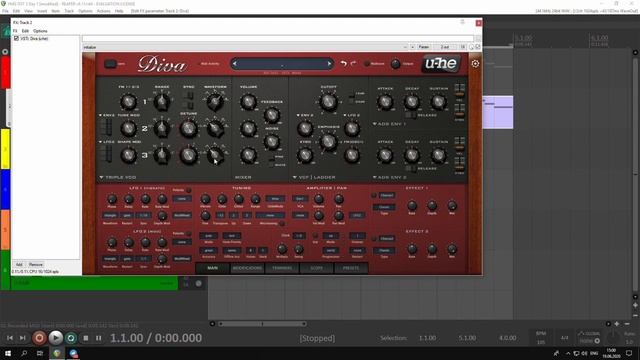Switch to the MAIN tab
Screen dimensions: 640x360
click(x=212, y=268)
